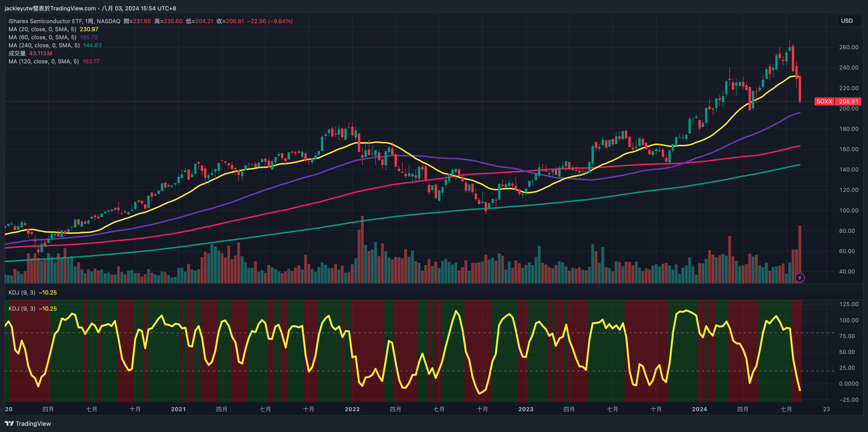Click the purple lightning bolt icon
The image size is (868, 432).
point(800,278)
